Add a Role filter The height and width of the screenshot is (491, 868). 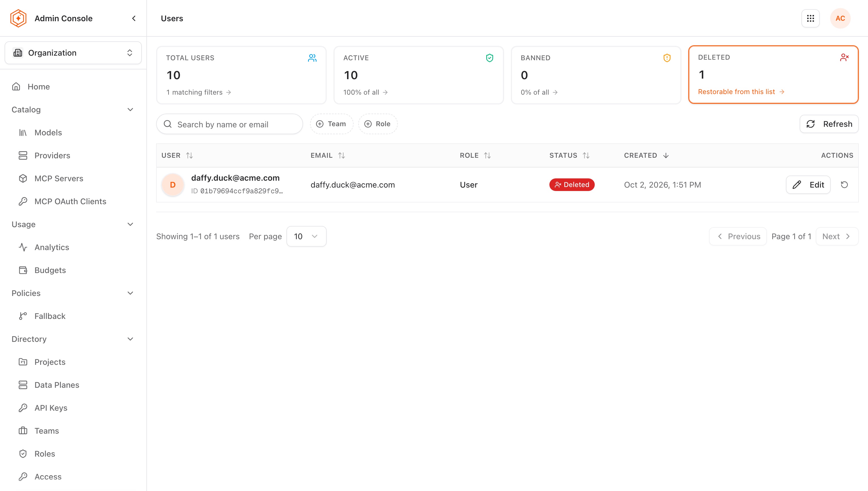pos(378,124)
